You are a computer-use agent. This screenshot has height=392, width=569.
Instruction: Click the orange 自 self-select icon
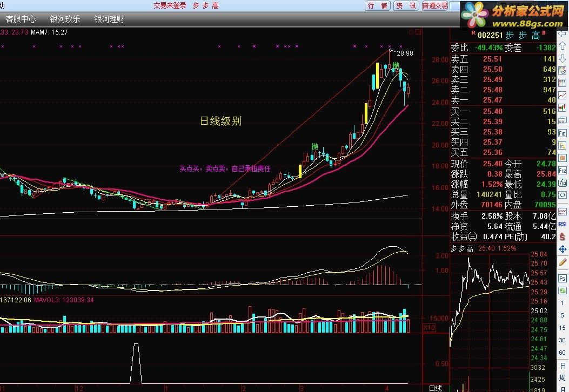pyautogui.click(x=562, y=158)
